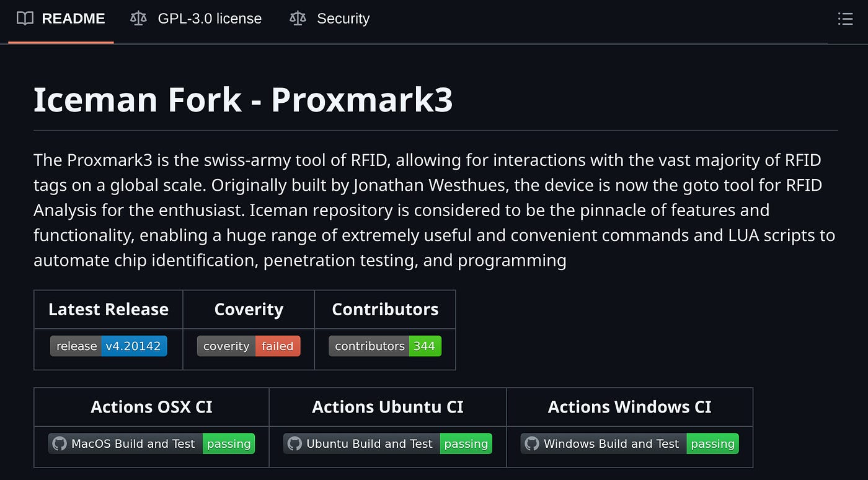
Task: Click the Coverity column header
Action: click(x=249, y=309)
